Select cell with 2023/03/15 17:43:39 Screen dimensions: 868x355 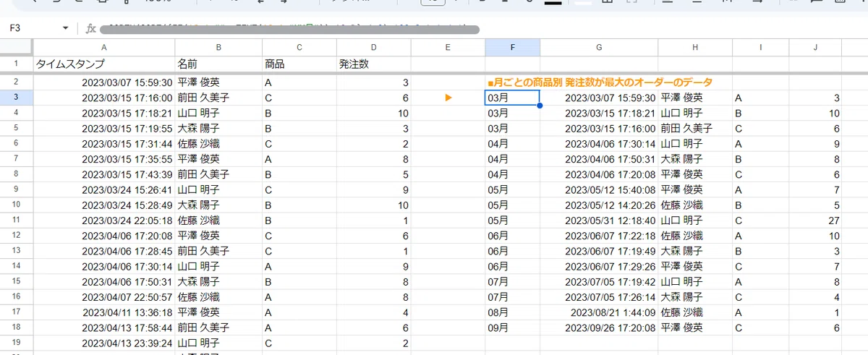click(x=104, y=174)
